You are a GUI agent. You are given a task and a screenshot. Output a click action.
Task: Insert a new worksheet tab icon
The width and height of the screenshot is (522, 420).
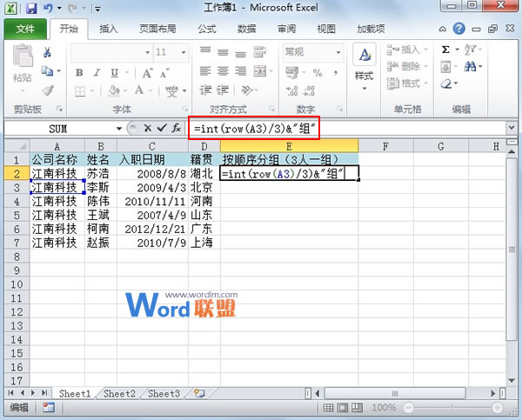click(x=199, y=394)
